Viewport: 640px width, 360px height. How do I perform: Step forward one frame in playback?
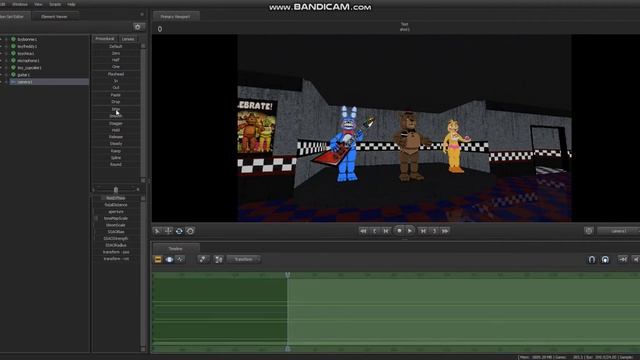pos(423,231)
